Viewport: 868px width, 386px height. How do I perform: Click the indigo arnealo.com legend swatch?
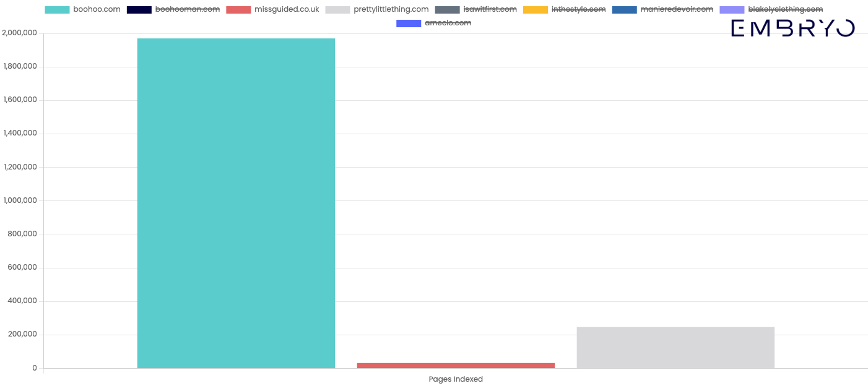409,24
